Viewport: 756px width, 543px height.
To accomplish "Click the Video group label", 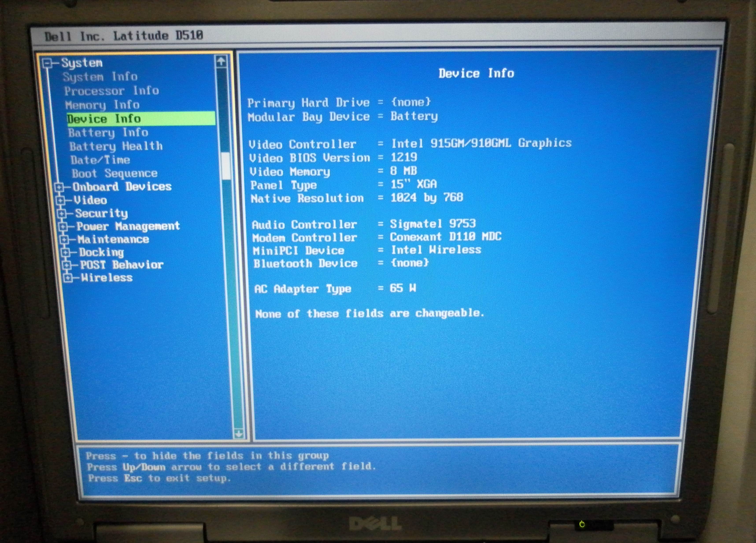I will coord(90,200).
